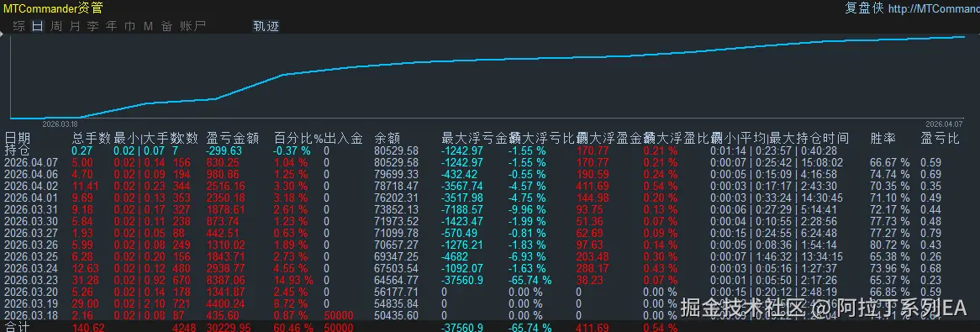Select the 日 daily tab

click(x=38, y=26)
